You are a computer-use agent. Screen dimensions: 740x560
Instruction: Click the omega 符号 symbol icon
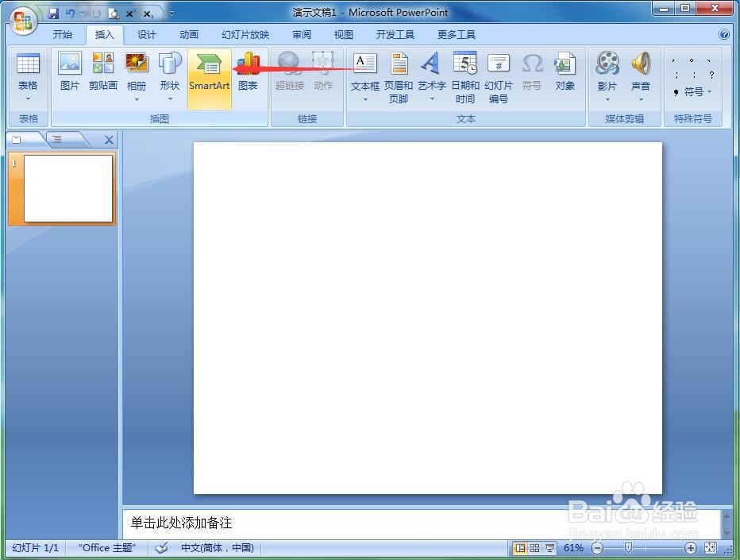point(532,64)
